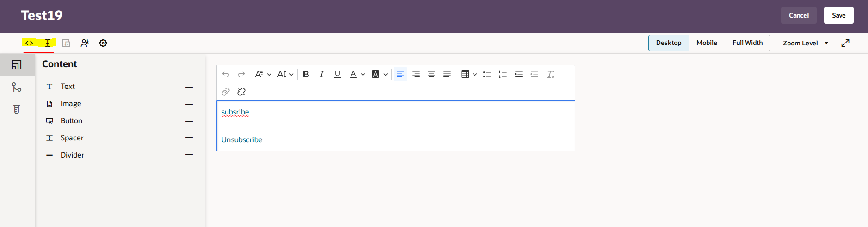868x227 pixels.
Task: Grab the drag handle for Divider
Action: (189, 155)
